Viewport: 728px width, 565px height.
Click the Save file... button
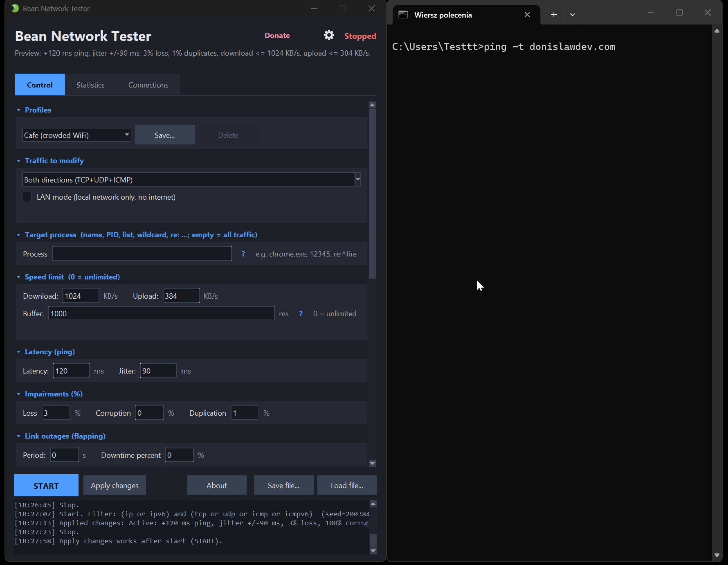point(283,485)
